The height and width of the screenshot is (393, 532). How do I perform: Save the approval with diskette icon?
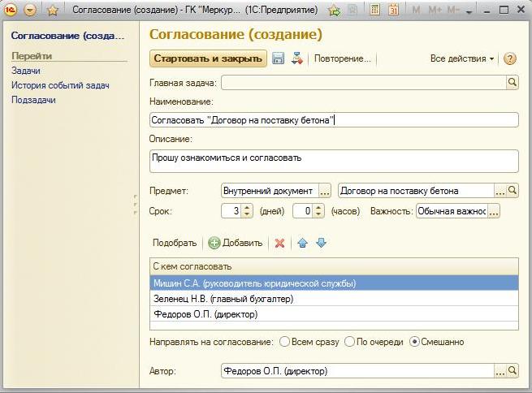(279, 58)
